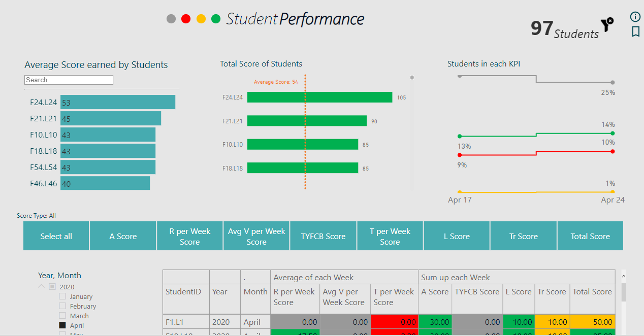Select the gray status dot beside the title
The image size is (644, 336).
coord(171,18)
